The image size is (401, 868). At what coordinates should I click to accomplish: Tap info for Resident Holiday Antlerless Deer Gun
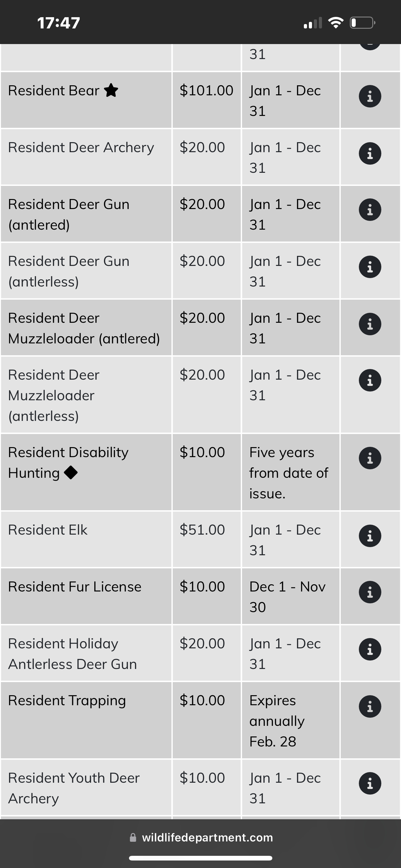(x=370, y=649)
